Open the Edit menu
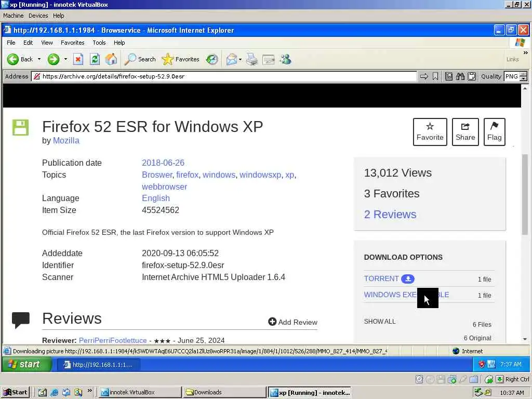The width and height of the screenshot is (532, 399). [28, 43]
